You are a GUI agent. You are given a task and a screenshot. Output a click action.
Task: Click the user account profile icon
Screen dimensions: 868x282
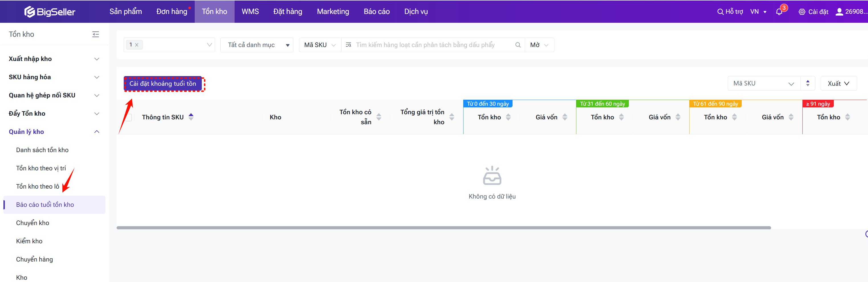point(839,12)
